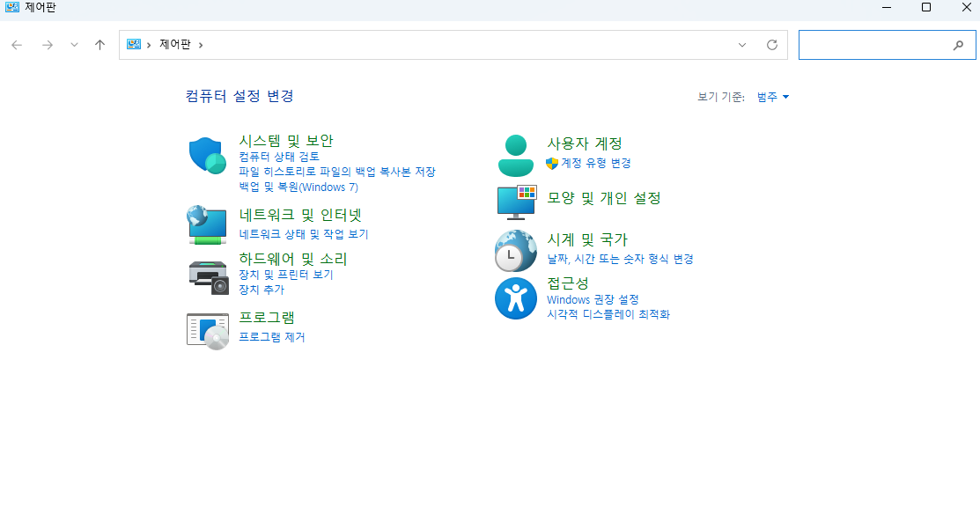This screenshot has height=529, width=980.
Task: Click the Windows 권장 설정 link
Action: [x=593, y=300]
